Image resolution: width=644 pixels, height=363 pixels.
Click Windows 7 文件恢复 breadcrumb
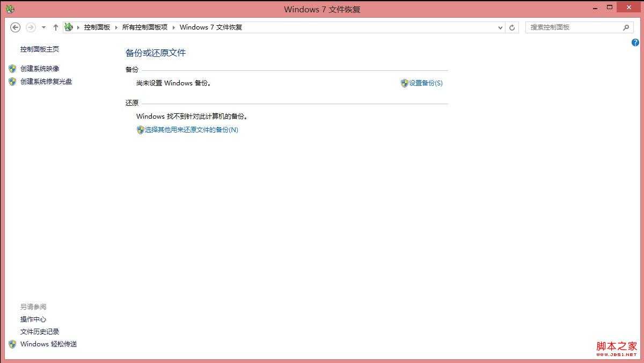tap(211, 27)
